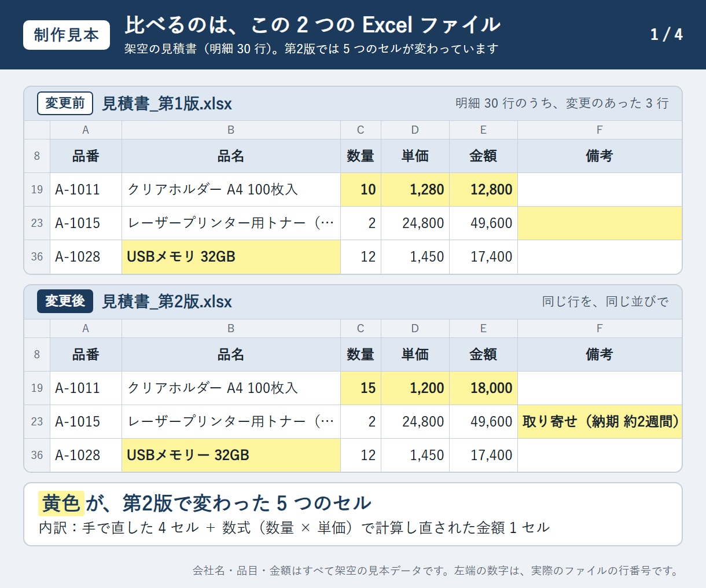
Task: Select row number 23 in the 第1版 sheet
Action: 37,223
